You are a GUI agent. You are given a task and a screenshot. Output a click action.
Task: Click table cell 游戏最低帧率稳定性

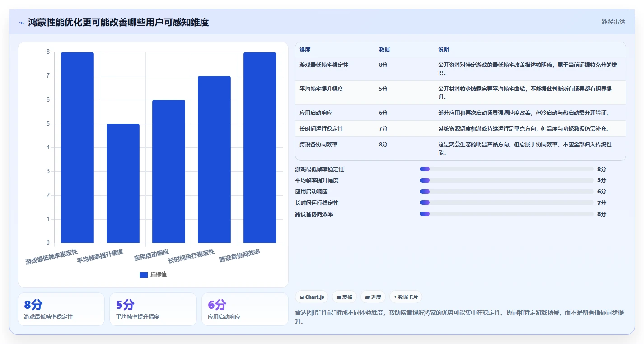point(324,65)
